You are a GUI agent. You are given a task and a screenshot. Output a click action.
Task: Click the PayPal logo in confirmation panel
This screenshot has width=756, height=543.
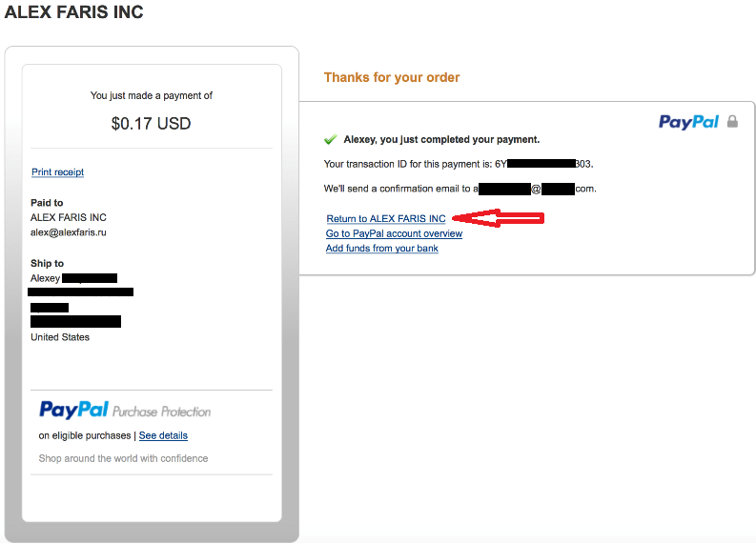[x=688, y=122]
